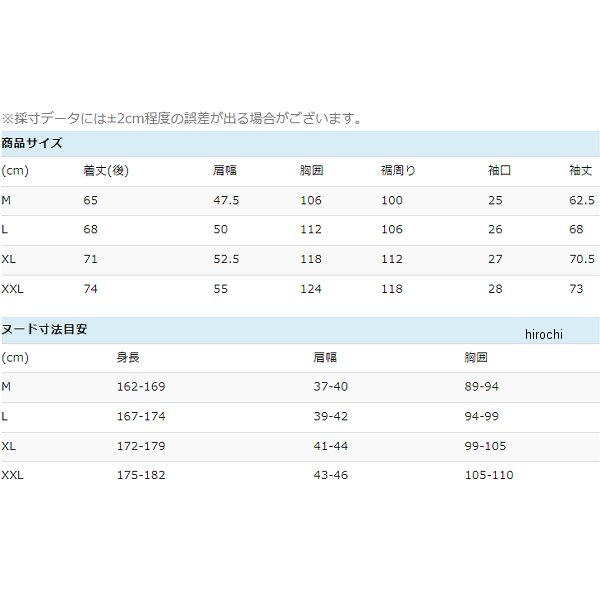
Task: Click the 105-110 chest range
Action: click(x=488, y=475)
